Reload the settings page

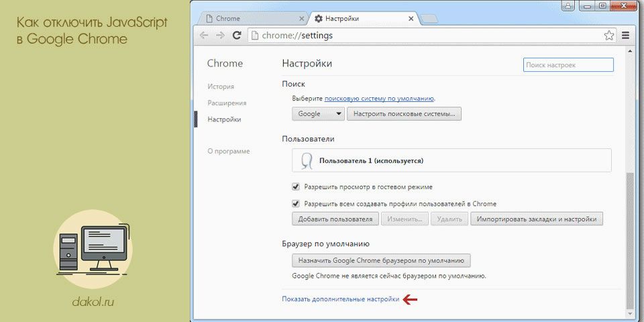click(237, 36)
